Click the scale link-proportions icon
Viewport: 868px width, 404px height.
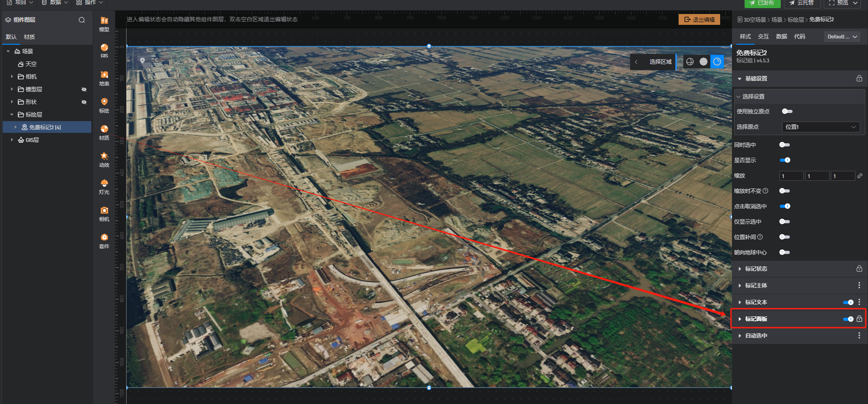coord(860,176)
